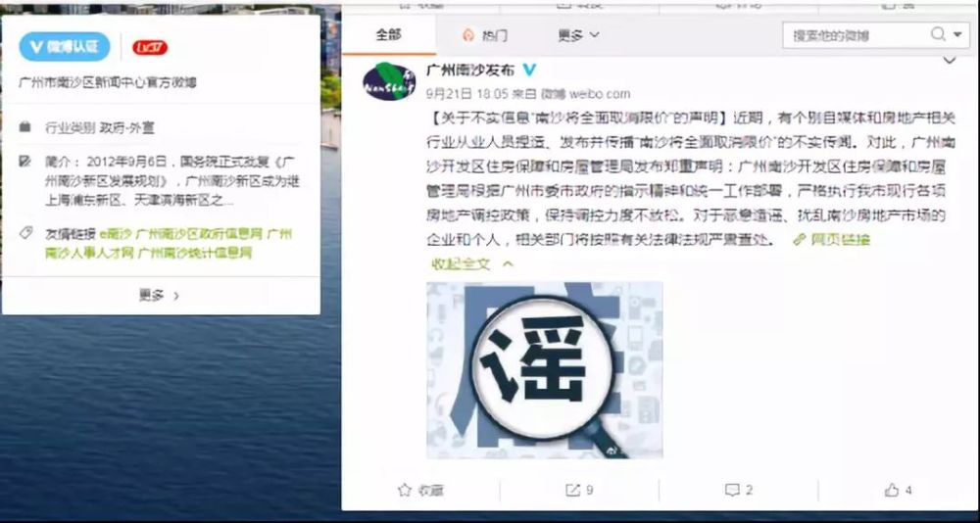Switch to the 全部 tab
The image size is (980, 523).
[x=389, y=35]
